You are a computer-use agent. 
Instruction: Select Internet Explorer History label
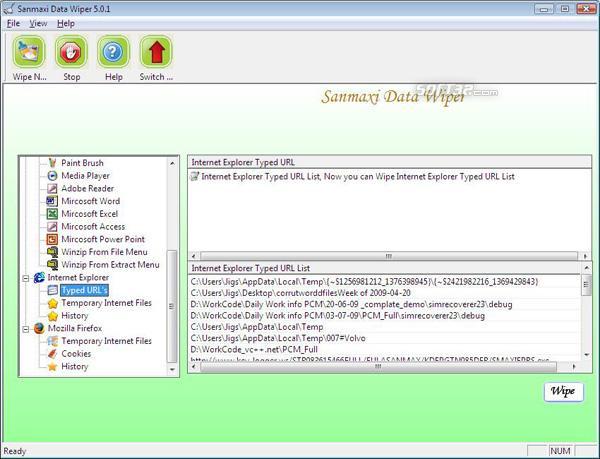pos(75,316)
